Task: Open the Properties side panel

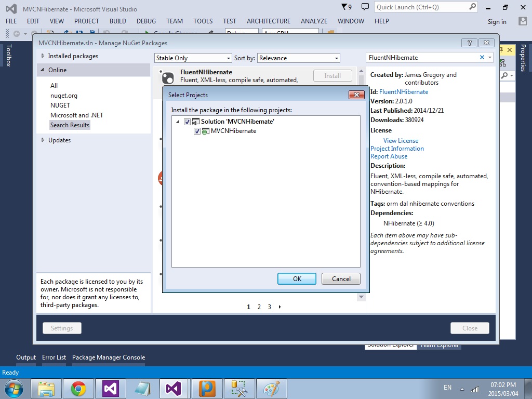Action: point(523,58)
